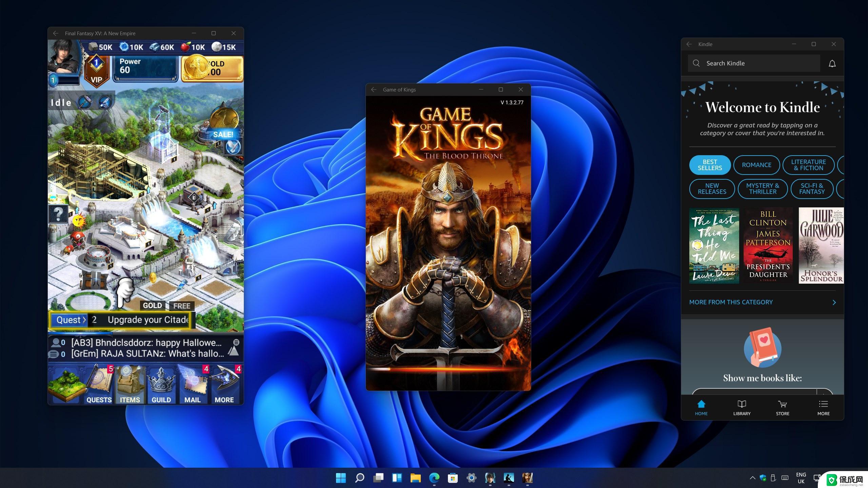This screenshot has width=868, height=488.
Task: Select the ROMANCE category
Action: coord(756,165)
